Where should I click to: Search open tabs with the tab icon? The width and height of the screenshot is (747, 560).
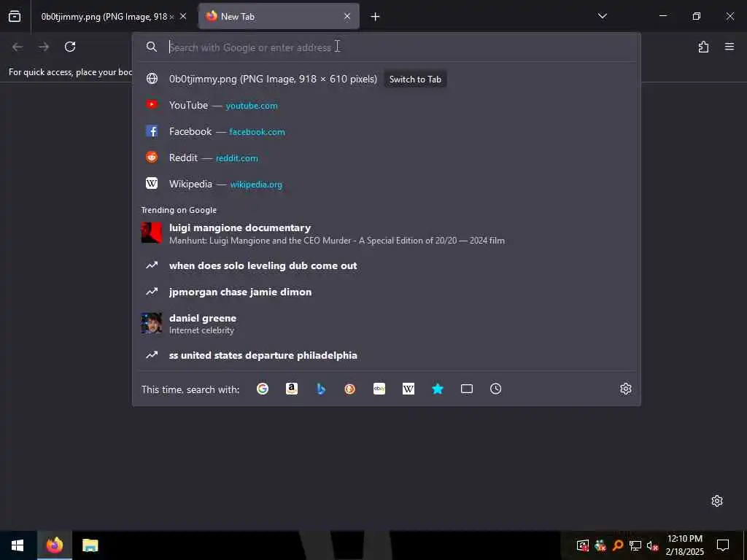click(466, 389)
